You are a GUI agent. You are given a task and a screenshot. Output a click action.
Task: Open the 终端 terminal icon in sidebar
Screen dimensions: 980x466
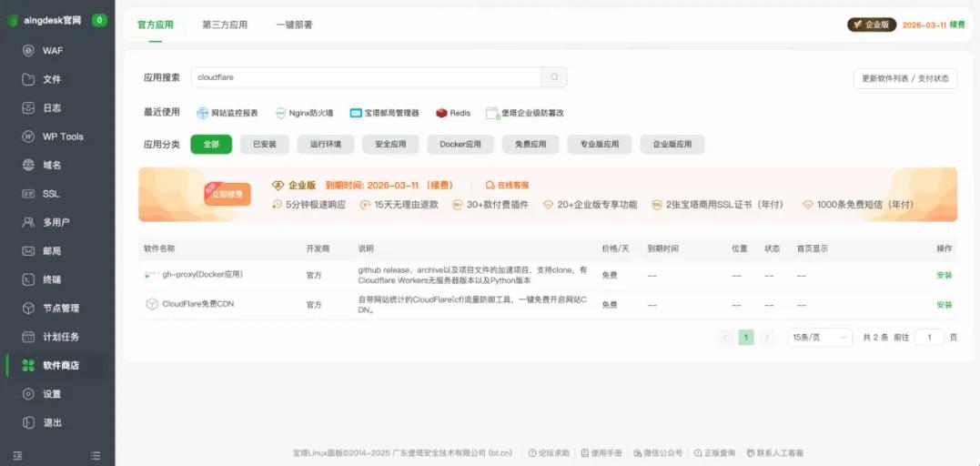click(x=28, y=279)
